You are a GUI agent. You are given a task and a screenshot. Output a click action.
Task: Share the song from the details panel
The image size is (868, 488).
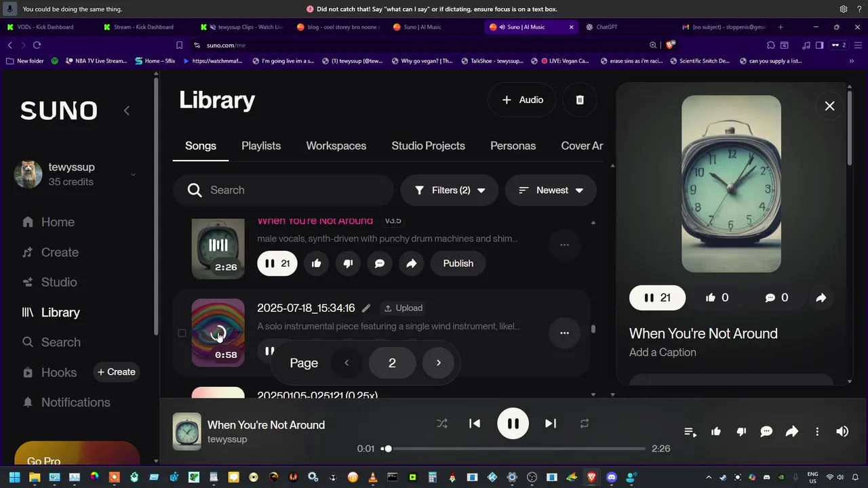821,298
